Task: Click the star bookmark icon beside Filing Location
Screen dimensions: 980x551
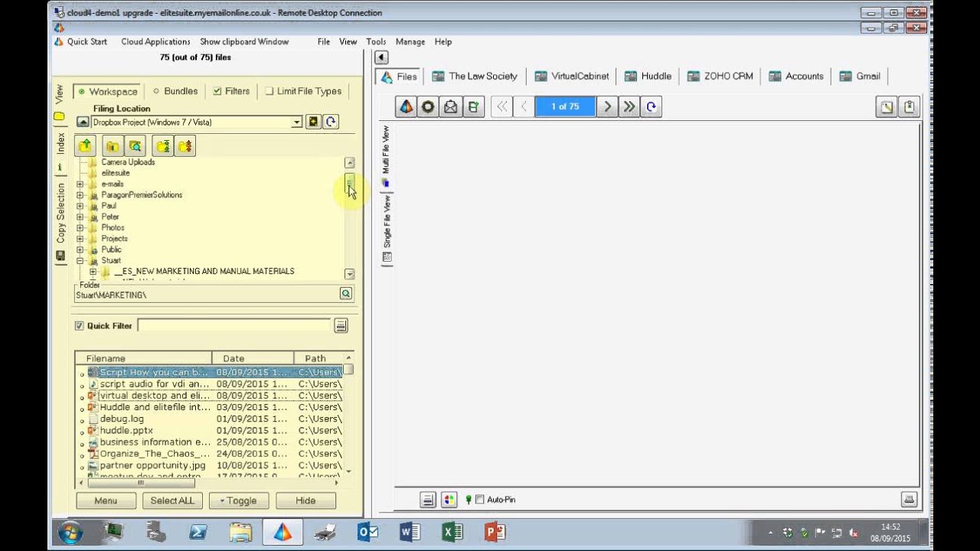Action: [x=313, y=122]
